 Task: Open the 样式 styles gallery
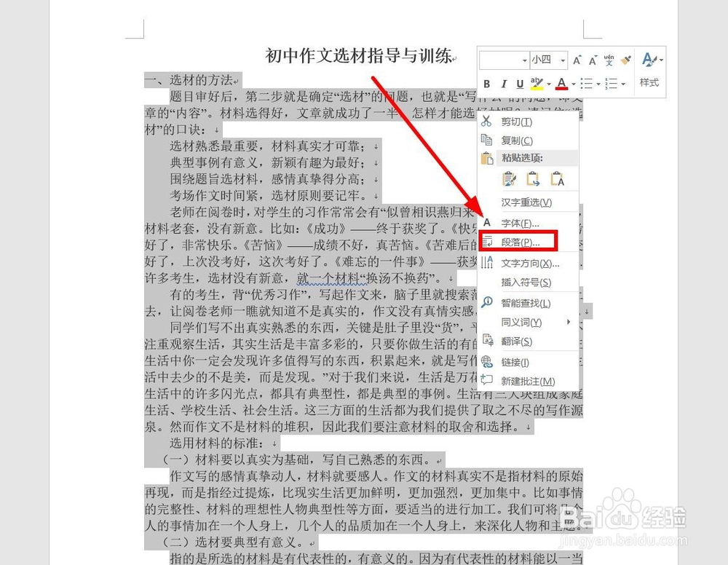click(x=649, y=71)
